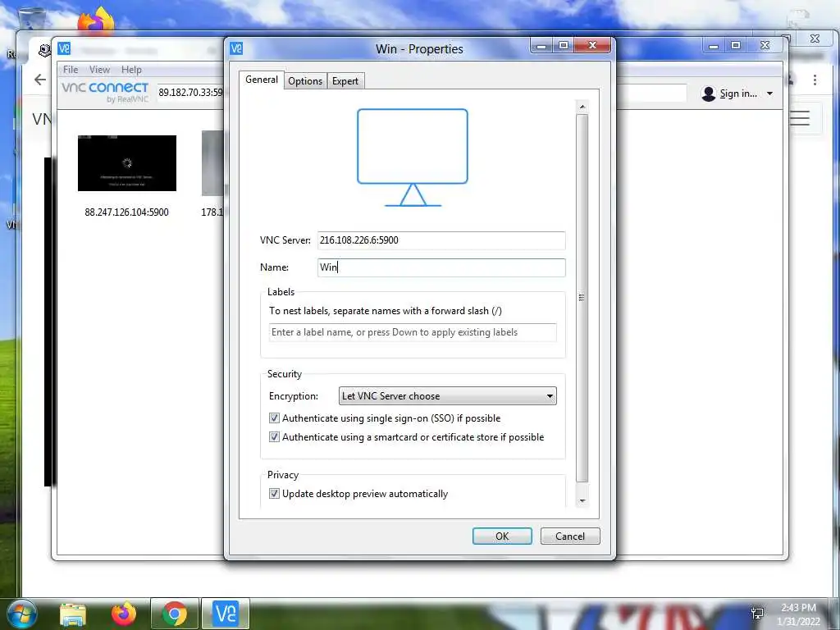
Task: Click the VNC Connect by RealVNC logo
Action: [105, 92]
